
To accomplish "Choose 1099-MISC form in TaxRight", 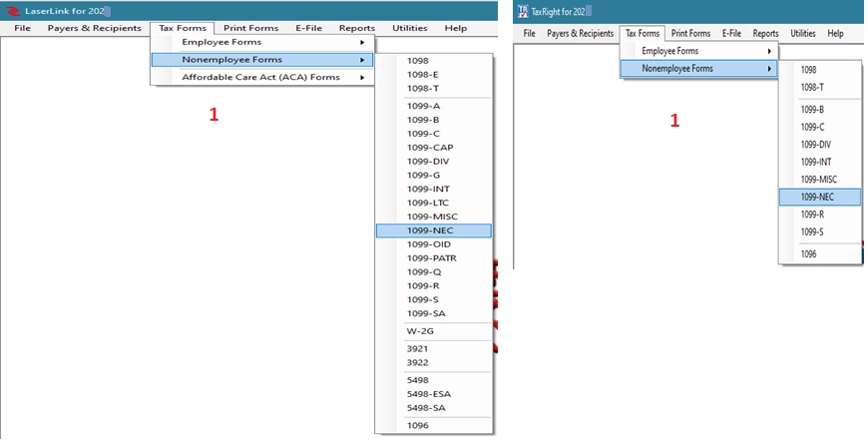I will tap(820, 180).
